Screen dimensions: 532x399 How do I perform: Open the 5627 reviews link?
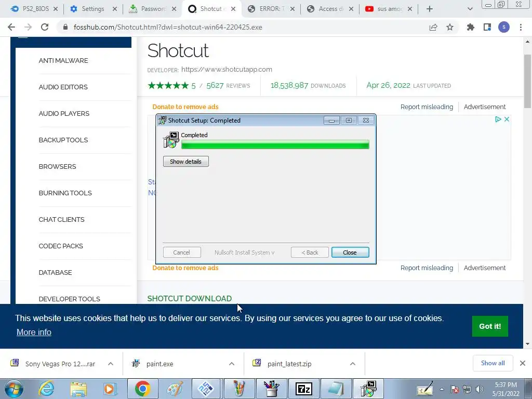pyautogui.click(x=228, y=86)
